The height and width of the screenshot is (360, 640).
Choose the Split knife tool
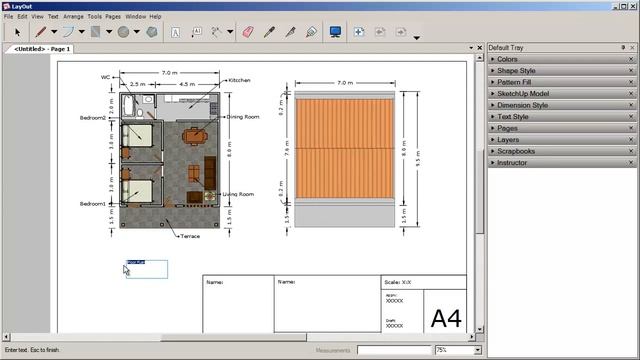[x=290, y=32]
